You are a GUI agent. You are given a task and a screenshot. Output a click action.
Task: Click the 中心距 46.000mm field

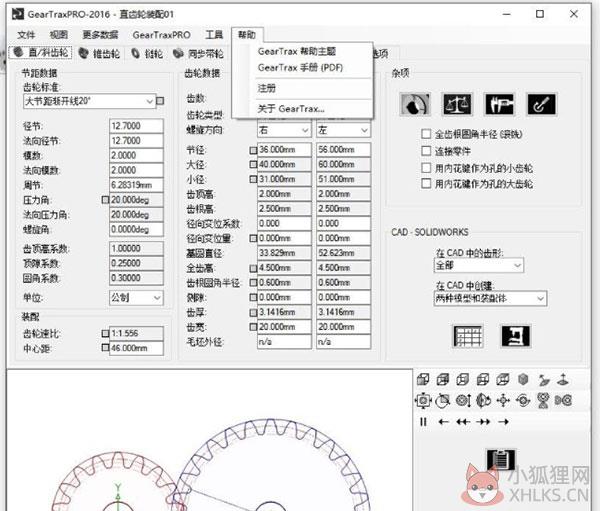point(136,348)
